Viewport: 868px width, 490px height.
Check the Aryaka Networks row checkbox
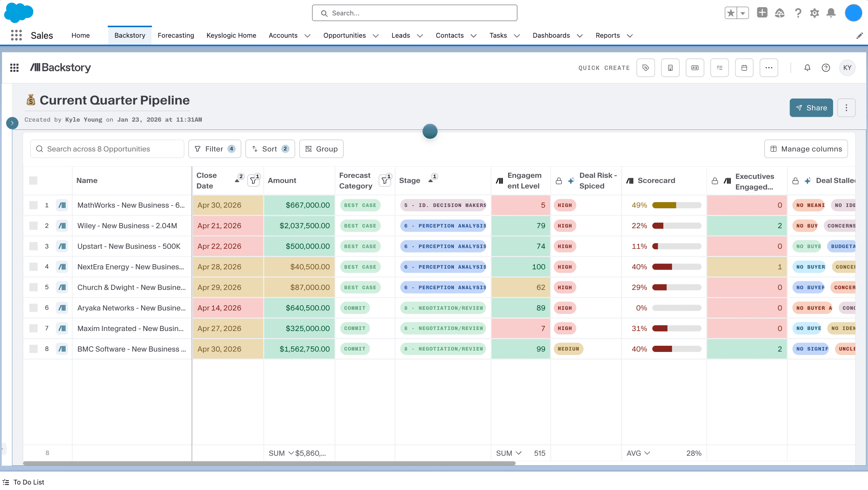pos(33,308)
